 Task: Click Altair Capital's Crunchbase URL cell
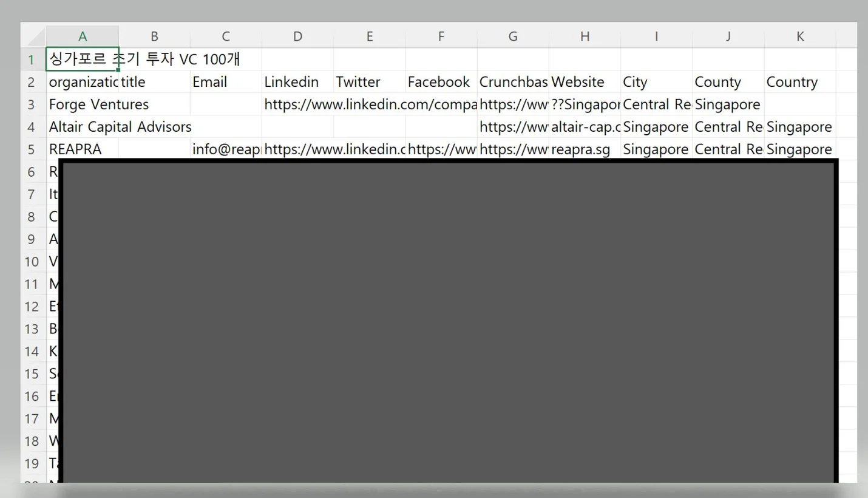point(513,126)
